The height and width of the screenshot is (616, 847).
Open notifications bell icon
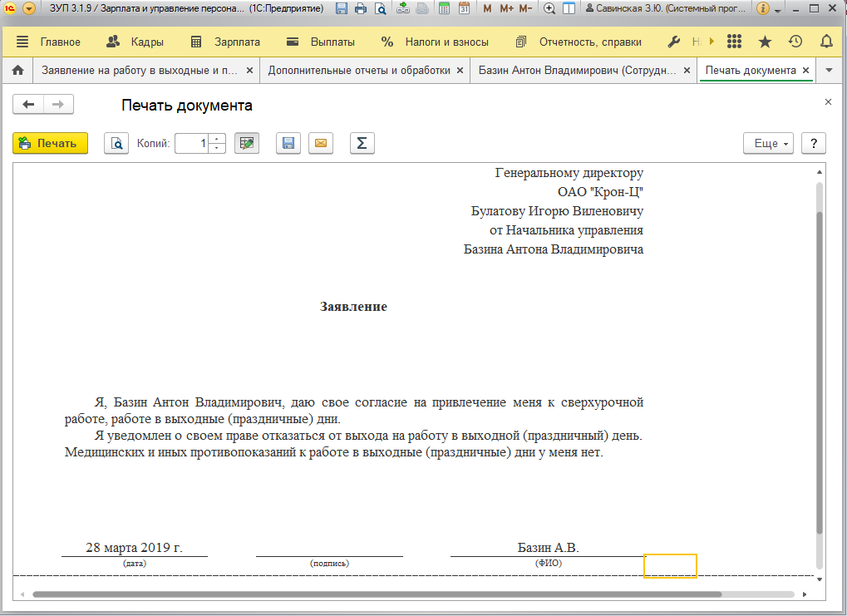[826, 42]
